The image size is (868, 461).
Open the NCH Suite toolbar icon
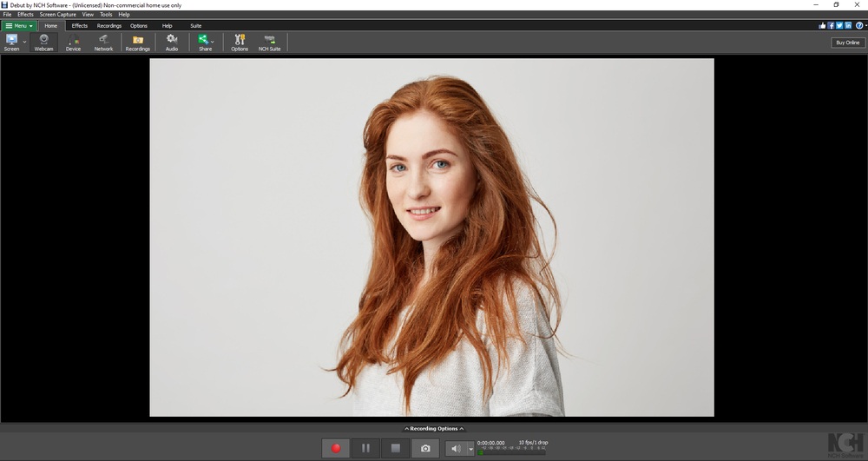pyautogui.click(x=270, y=42)
